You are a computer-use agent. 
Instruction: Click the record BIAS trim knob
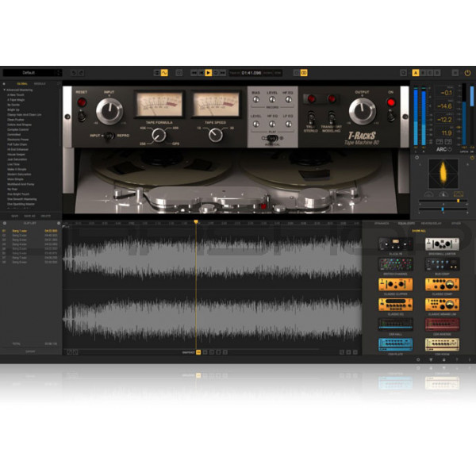pyautogui.click(x=256, y=100)
